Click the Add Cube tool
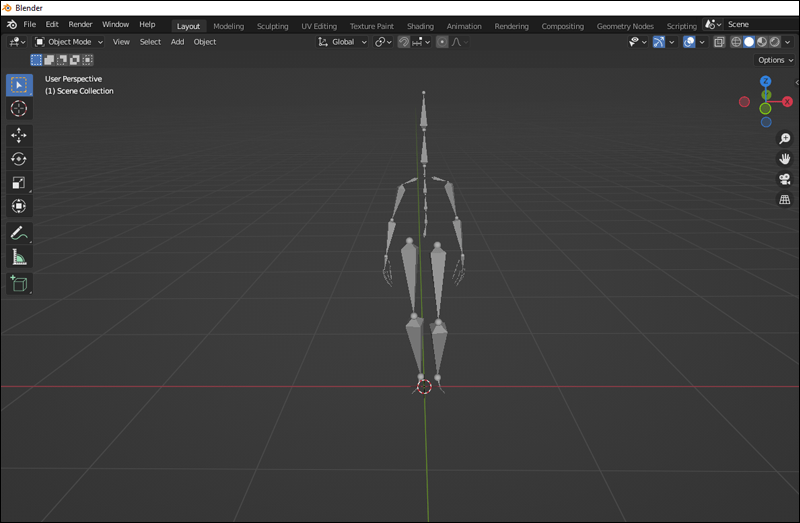 click(x=19, y=284)
